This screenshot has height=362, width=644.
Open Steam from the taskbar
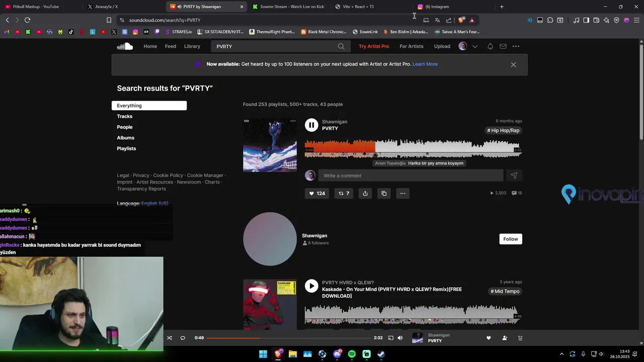(381, 354)
